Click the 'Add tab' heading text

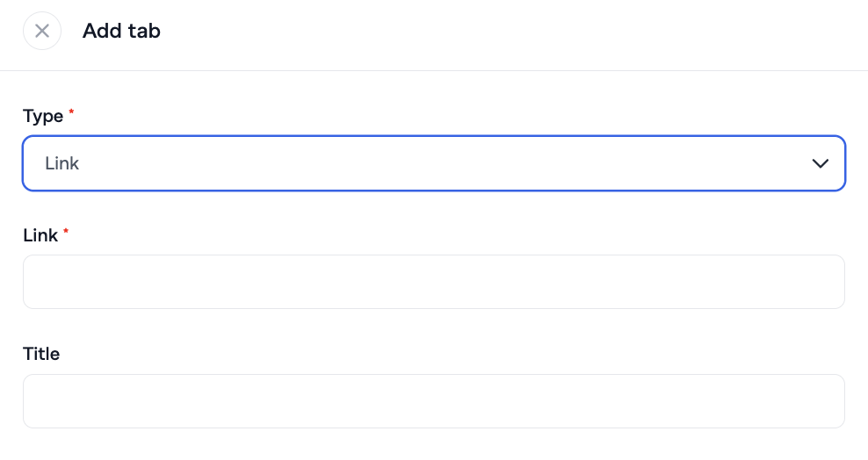coord(121,32)
